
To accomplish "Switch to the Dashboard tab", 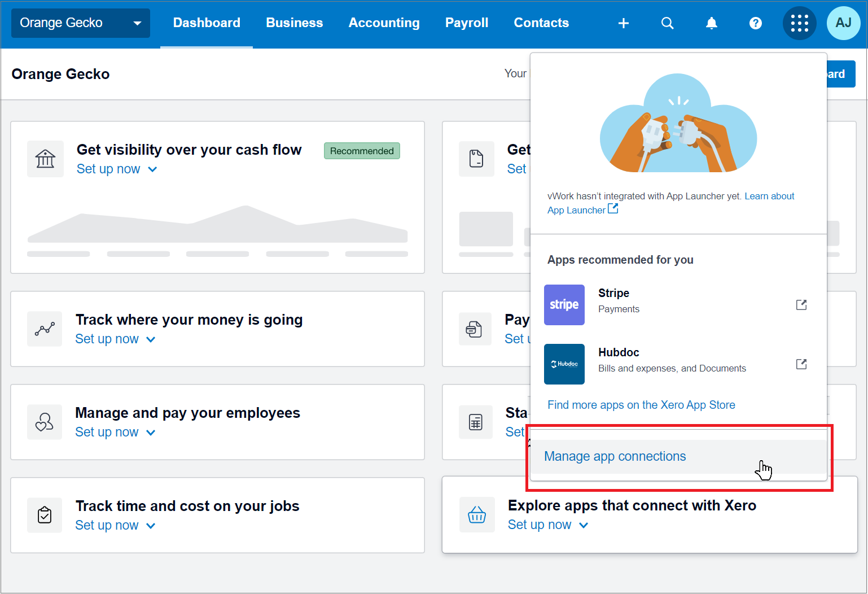I will click(x=207, y=23).
